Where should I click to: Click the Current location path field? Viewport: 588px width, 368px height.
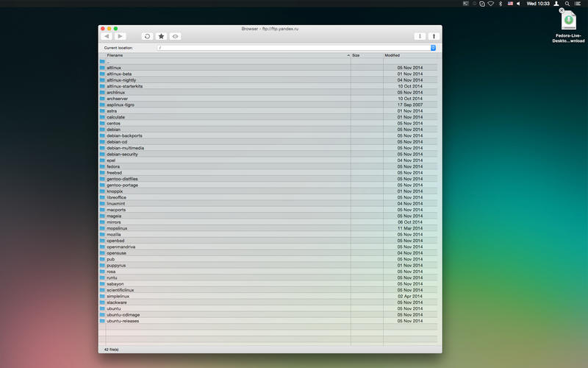click(293, 47)
